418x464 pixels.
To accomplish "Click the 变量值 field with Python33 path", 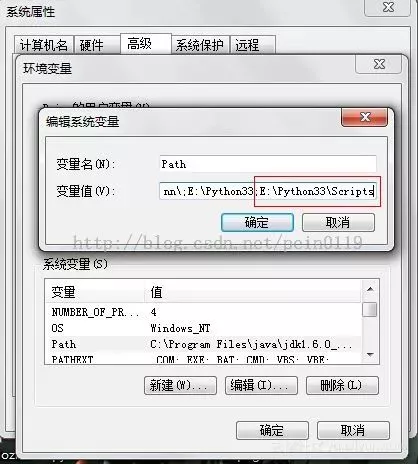I will 268,191.
